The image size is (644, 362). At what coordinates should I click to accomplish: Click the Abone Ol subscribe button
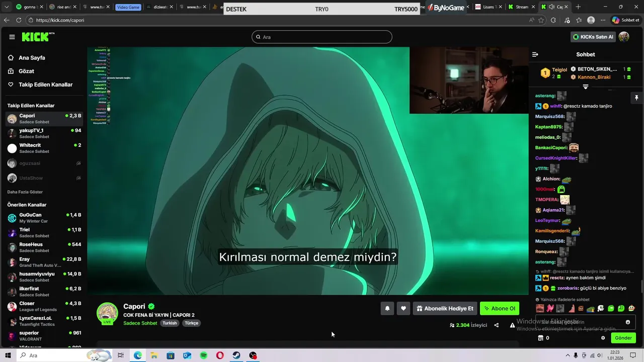(500, 309)
